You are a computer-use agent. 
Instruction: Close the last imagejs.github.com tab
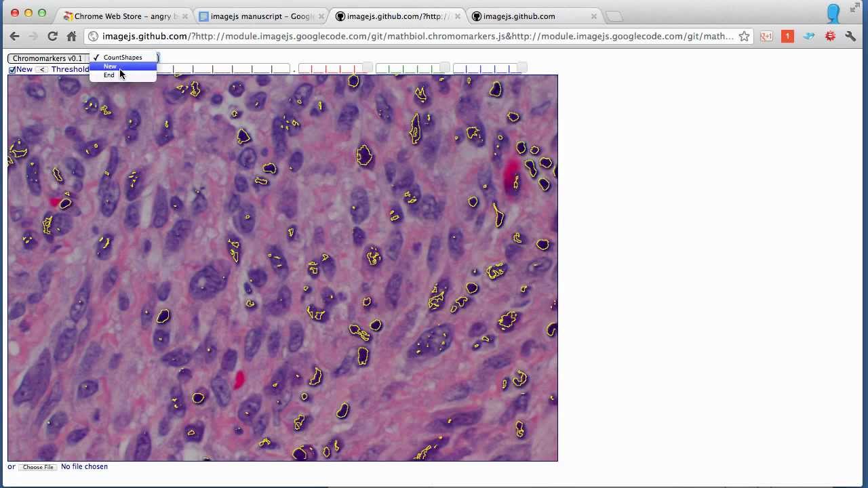coord(594,16)
